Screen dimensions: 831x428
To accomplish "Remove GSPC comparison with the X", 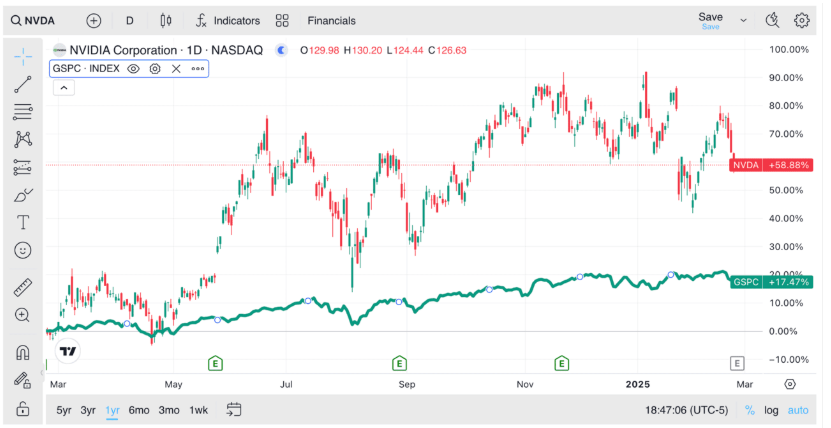I will pyautogui.click(x=176, y=69).
